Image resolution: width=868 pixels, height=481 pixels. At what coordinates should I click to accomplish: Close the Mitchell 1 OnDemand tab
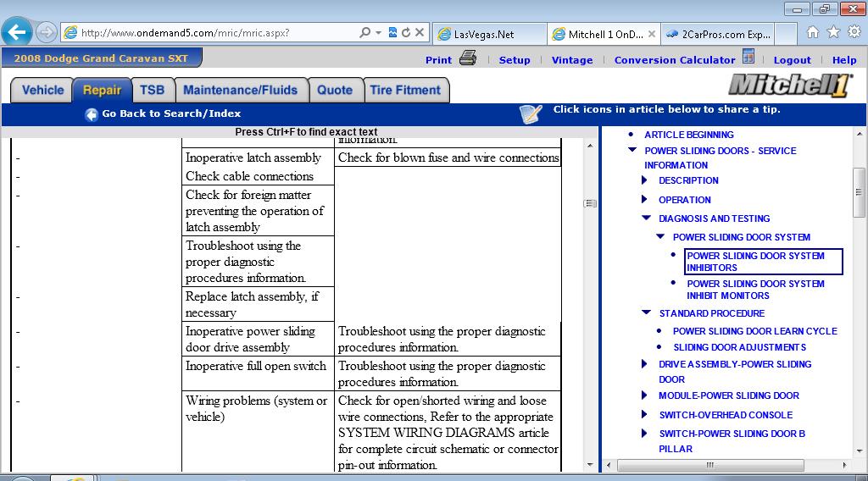click(652, 34)
